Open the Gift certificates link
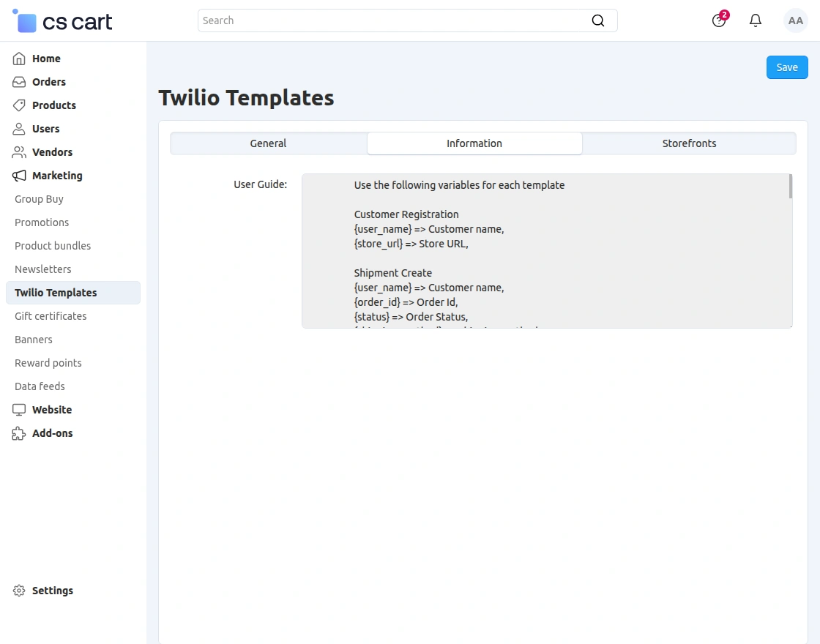This screenshot has width=820, height=644. (x=50, y=315)
